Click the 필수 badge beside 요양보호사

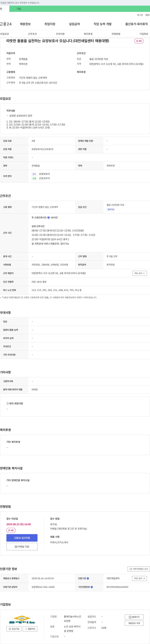pos(34,174)
